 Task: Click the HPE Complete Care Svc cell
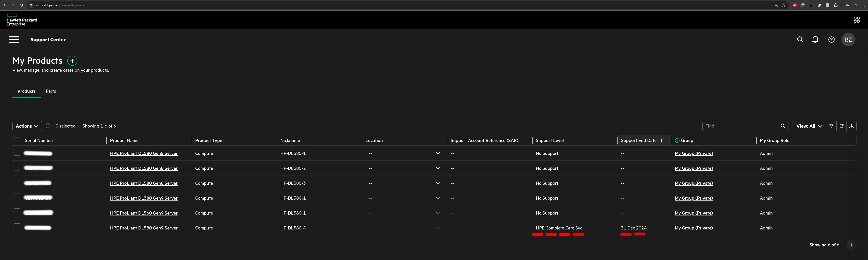(559, 228)
